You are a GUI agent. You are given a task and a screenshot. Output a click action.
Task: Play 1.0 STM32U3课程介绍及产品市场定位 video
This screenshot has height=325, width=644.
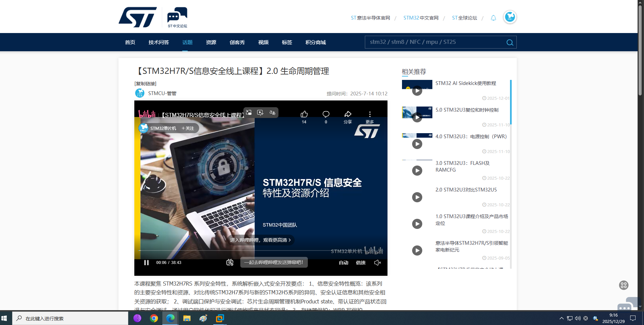(417, 224)
